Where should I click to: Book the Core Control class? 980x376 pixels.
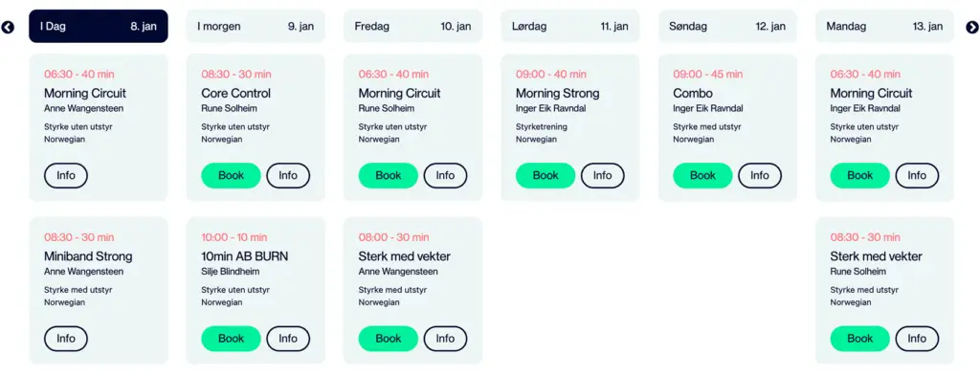(231, 175)
